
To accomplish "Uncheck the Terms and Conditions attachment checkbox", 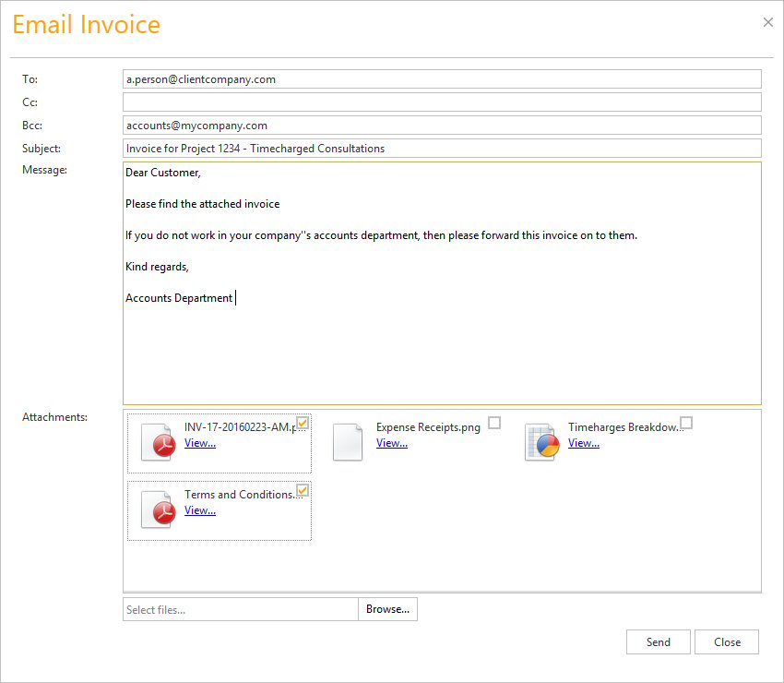I will point(302,490).
